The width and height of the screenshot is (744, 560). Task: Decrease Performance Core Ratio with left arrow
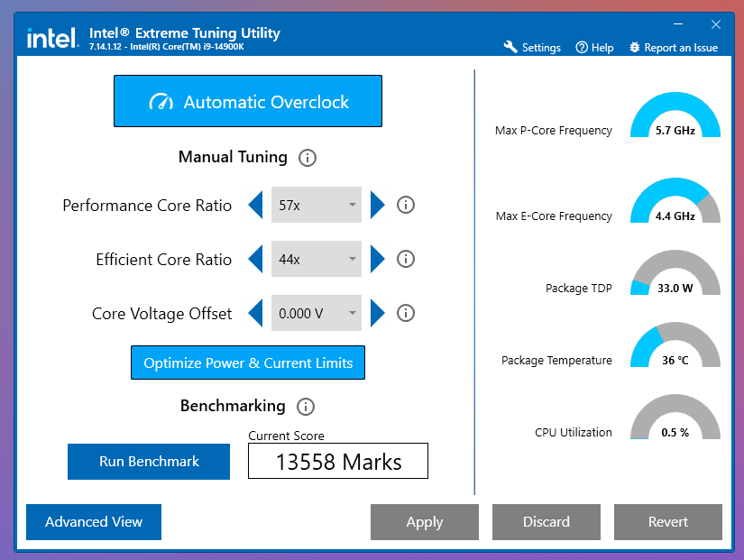(256, 205)
